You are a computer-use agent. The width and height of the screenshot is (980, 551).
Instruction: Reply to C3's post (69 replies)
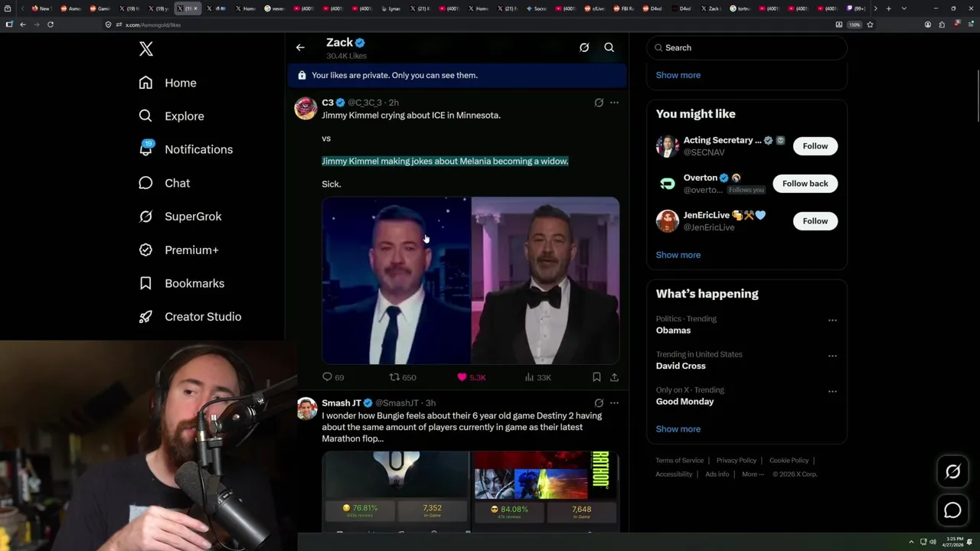(x=333, y=377)
